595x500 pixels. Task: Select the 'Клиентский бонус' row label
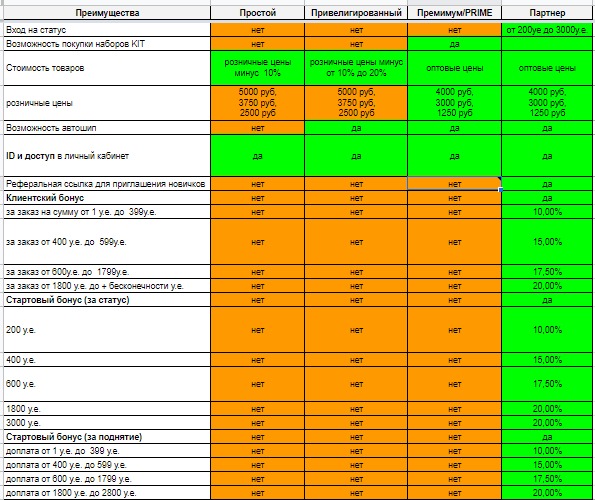pos(107,198)
